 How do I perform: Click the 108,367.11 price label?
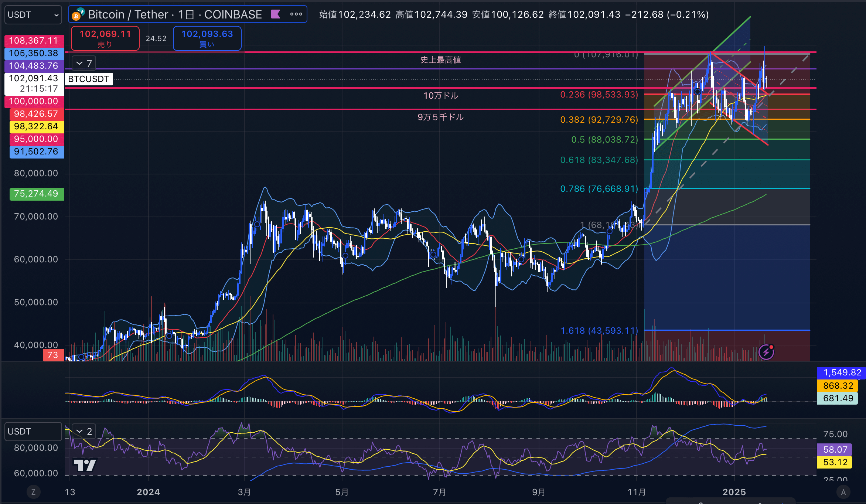pyautogui.click(x=34, y=41)
